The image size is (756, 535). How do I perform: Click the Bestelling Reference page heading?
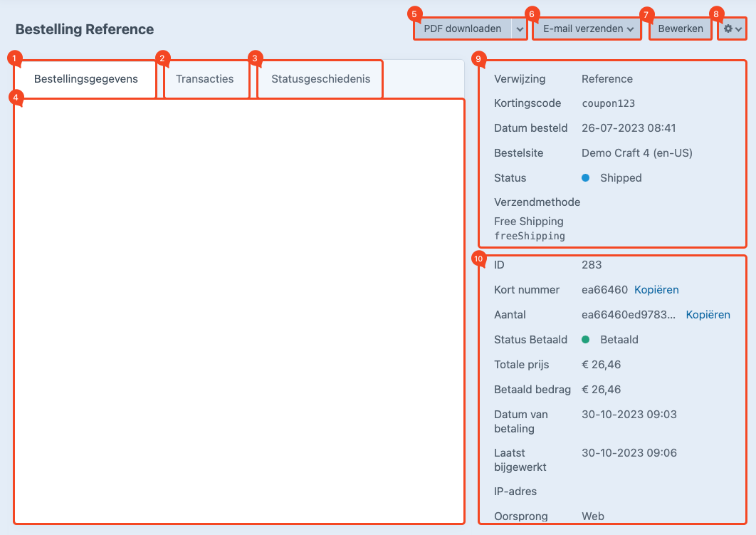[85, 29]
